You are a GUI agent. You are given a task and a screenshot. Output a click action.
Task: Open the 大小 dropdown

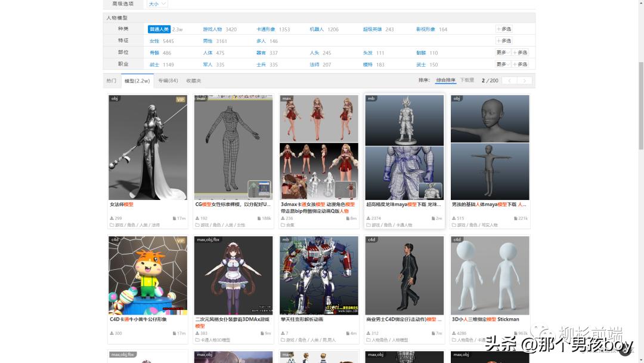156,3
